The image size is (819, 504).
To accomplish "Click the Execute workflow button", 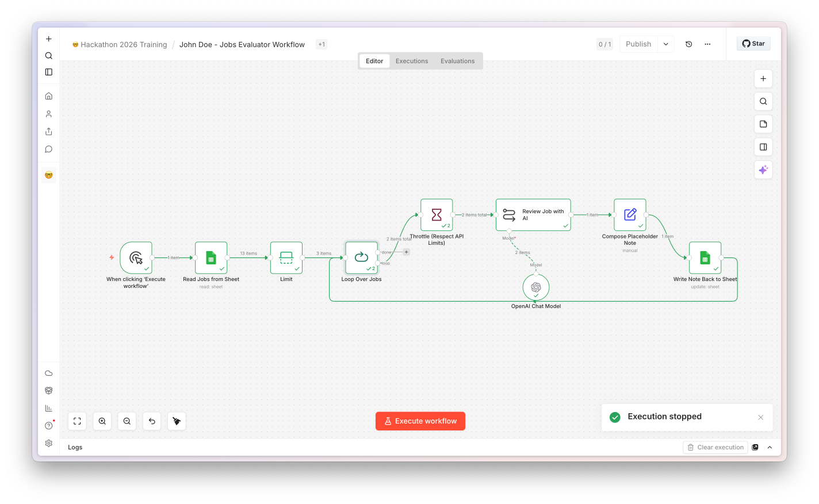I will click(420, 421).
